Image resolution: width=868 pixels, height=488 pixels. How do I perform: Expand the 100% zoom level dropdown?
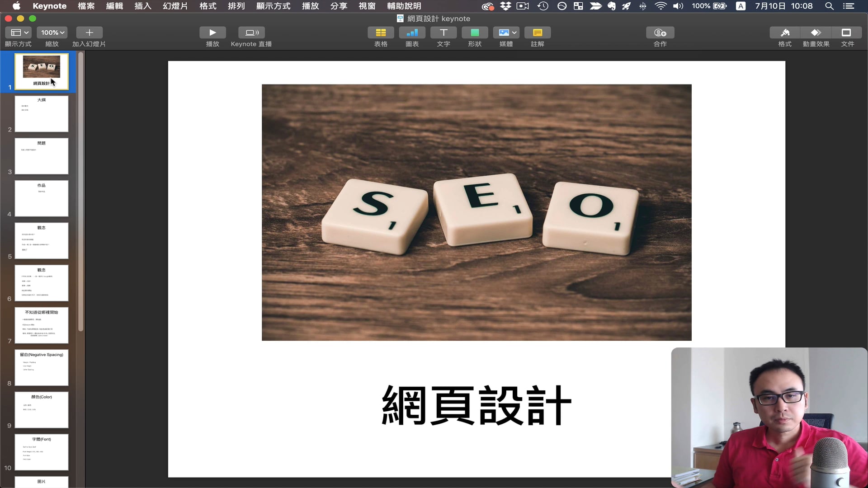click(52, 33)
